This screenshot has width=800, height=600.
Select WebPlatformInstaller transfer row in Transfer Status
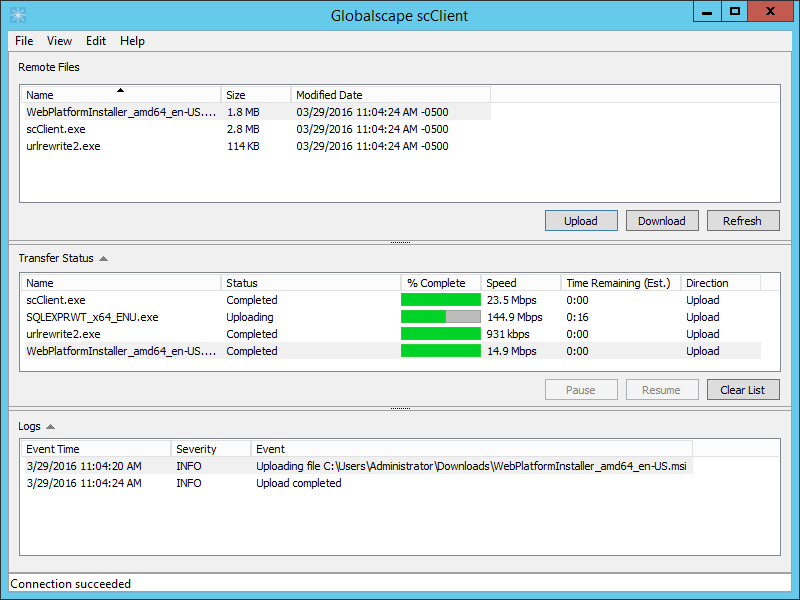[392, 351]
